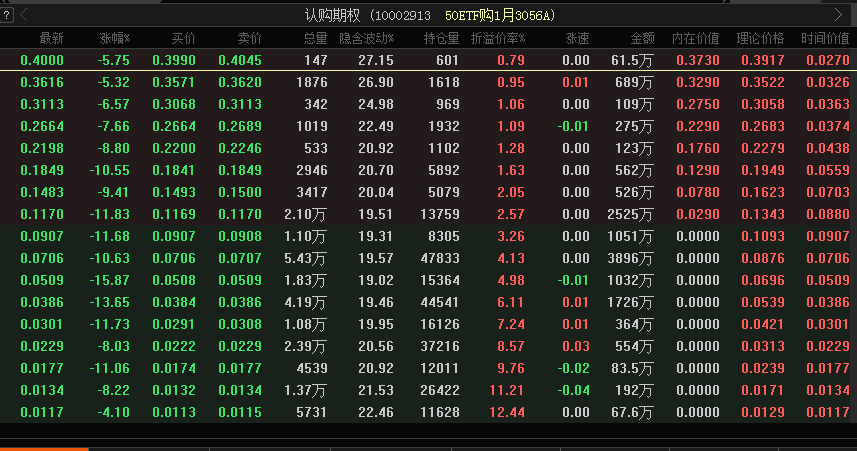Click implied volatility 19.02
The width and height of the screenshot is (857, 451).
(x=376, y=280)
